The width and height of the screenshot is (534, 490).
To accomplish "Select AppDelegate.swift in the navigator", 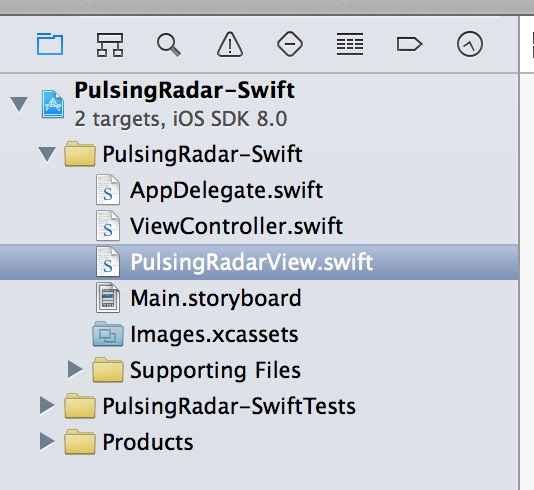I will (x=226, y=190).
